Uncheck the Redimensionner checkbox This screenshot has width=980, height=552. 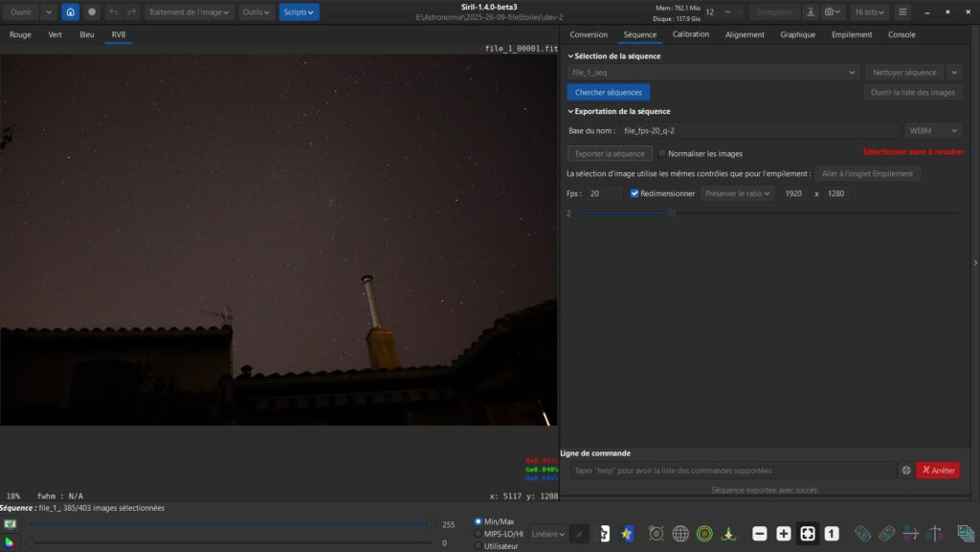tap(635, 193)
